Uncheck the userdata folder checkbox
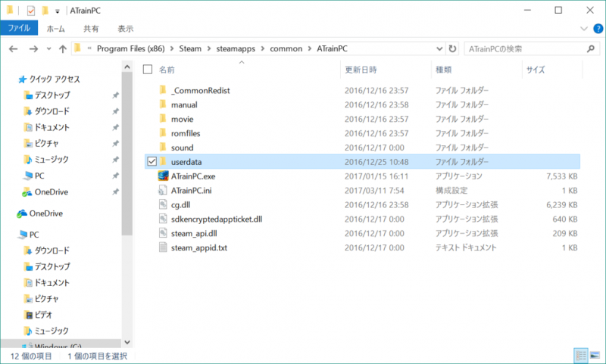 pos(152,161)
